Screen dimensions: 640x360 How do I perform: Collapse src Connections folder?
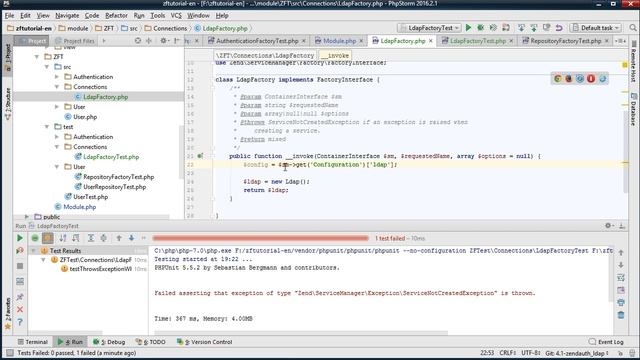57,87
